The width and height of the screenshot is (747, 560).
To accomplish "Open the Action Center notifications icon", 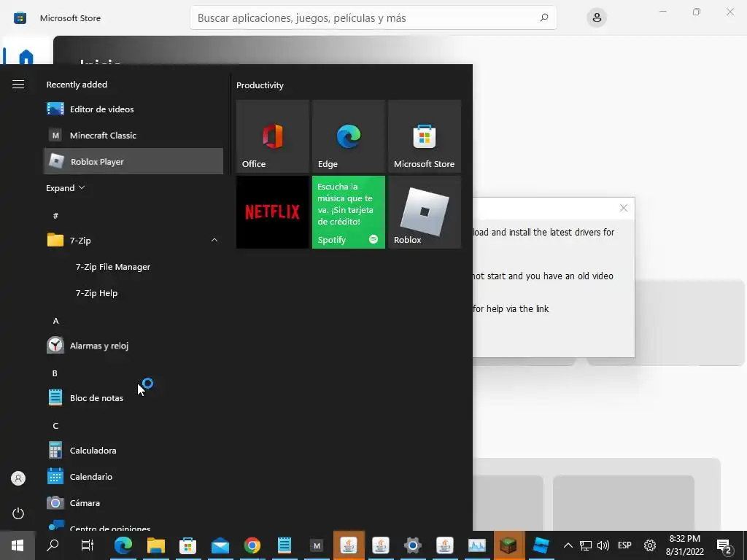I will coord(724,545).
